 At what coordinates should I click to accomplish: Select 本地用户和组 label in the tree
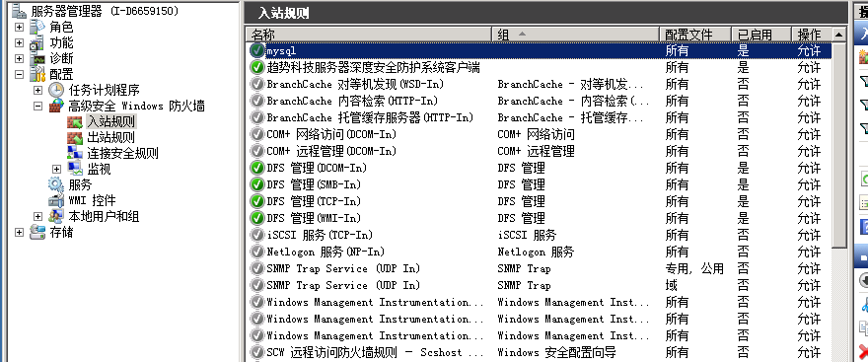(x=104, y=216)
